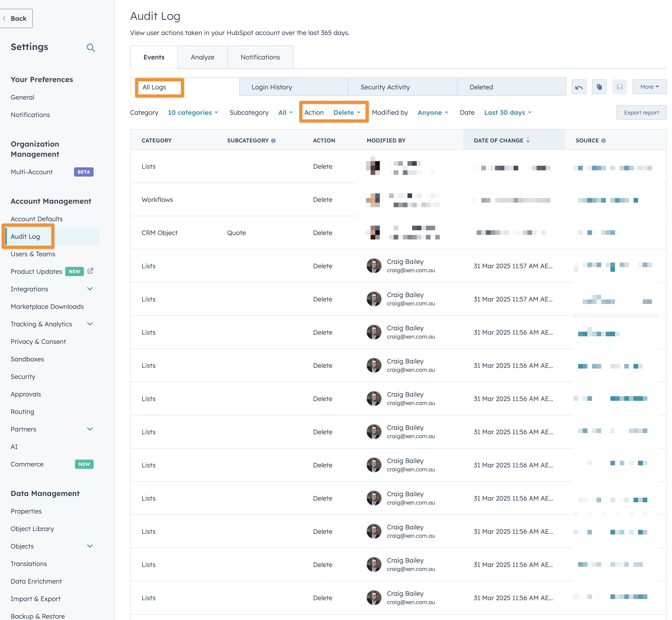Open the 10 categories filter dropdown
The width and height of the screenshot is (672, 620).
click(193, 112)
